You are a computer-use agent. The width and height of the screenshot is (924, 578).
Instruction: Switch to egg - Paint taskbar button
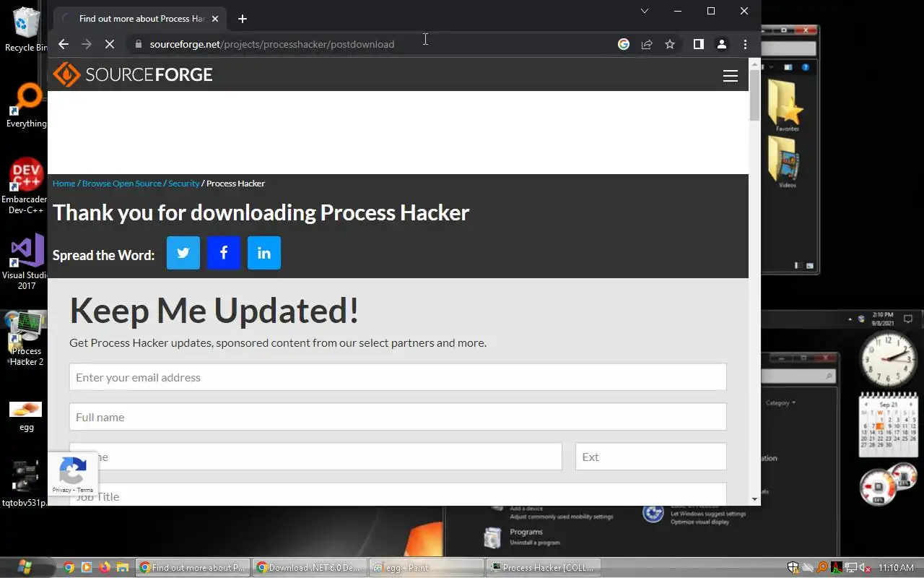(427, 568)
